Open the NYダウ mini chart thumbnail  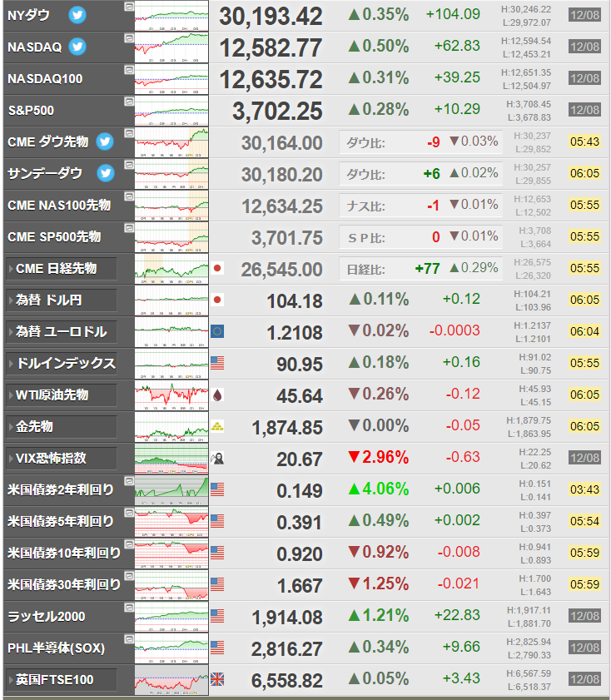click(x=171, y=16)
